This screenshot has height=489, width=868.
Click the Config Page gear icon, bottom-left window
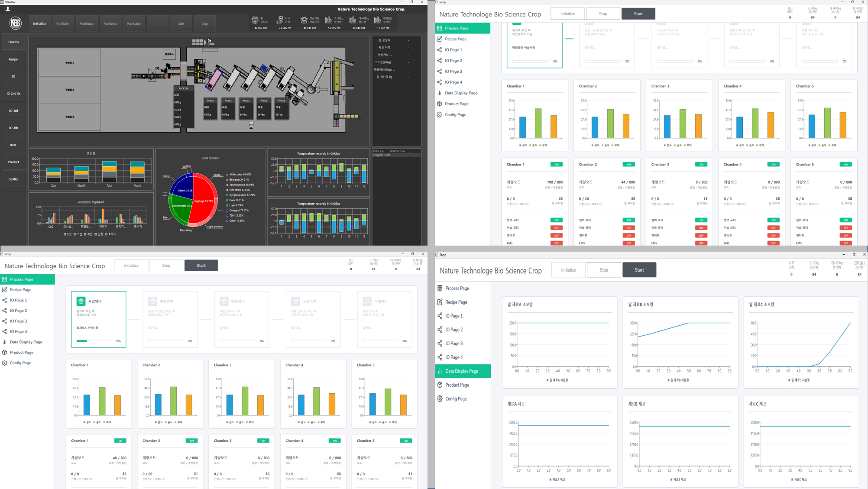(4, 363)
